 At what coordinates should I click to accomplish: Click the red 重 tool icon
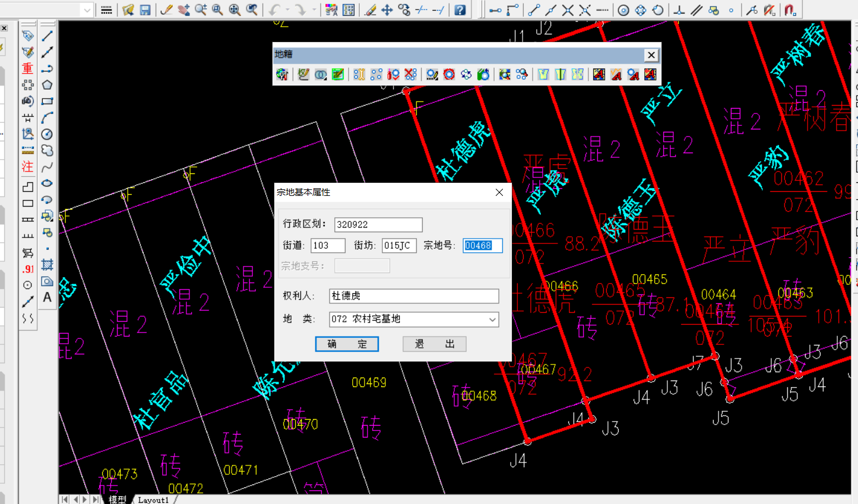[27, 69]
